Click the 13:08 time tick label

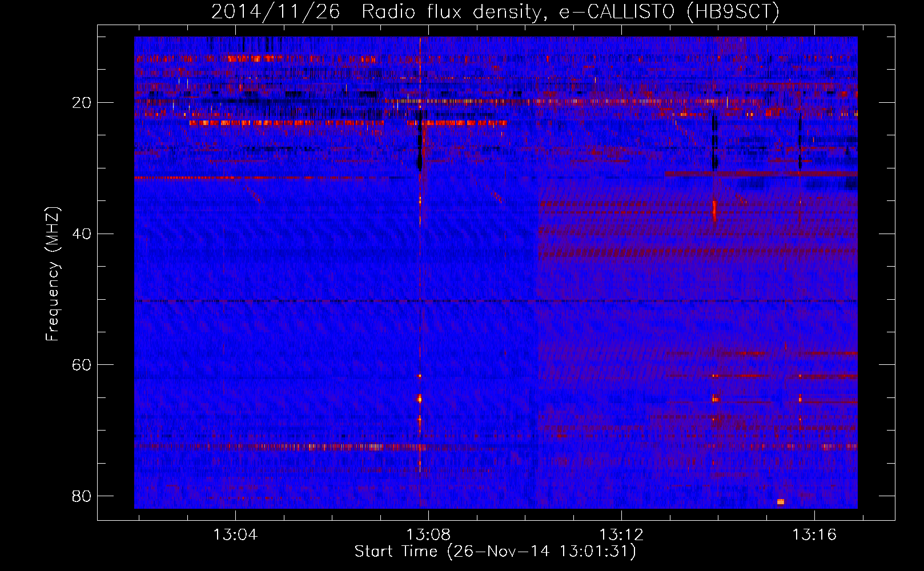(x=428, y=534)
